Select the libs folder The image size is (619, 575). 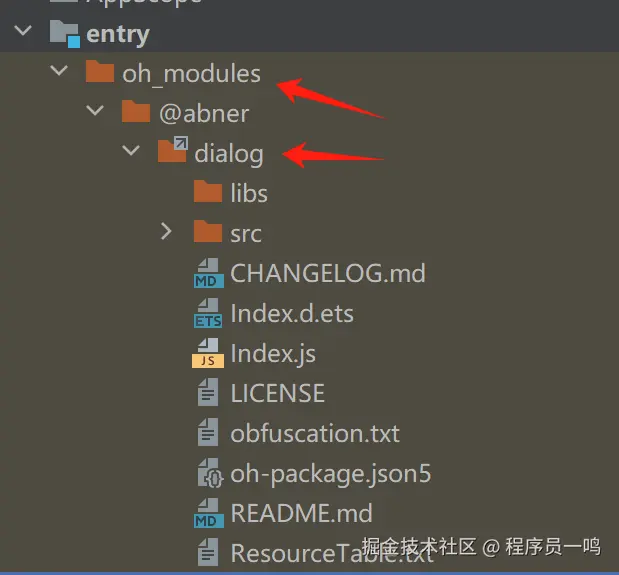tap(249, 193)
